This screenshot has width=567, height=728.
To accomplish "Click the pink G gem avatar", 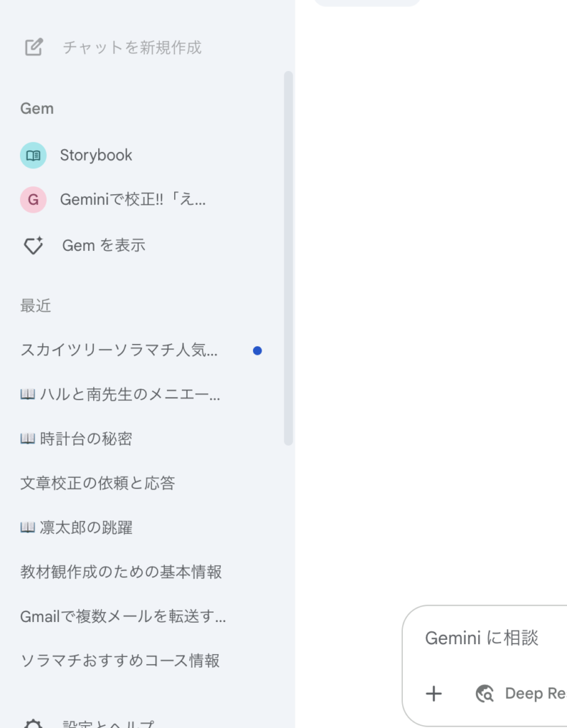I will (33, 200).
